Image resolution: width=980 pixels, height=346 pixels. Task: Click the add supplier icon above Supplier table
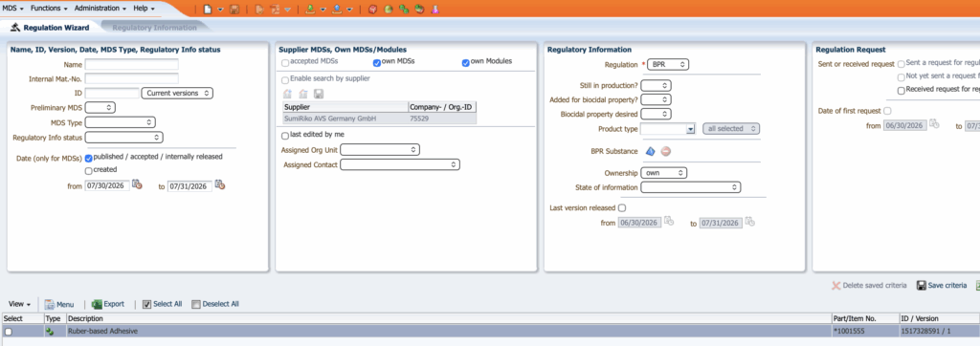tap(287, 94)
